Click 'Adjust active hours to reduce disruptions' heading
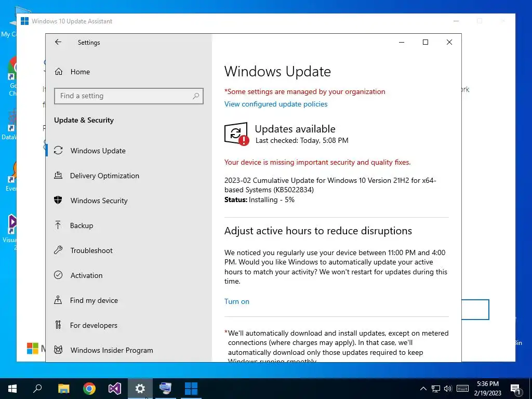The width and height of the screenshot is (532, 399). click(318, 231)
